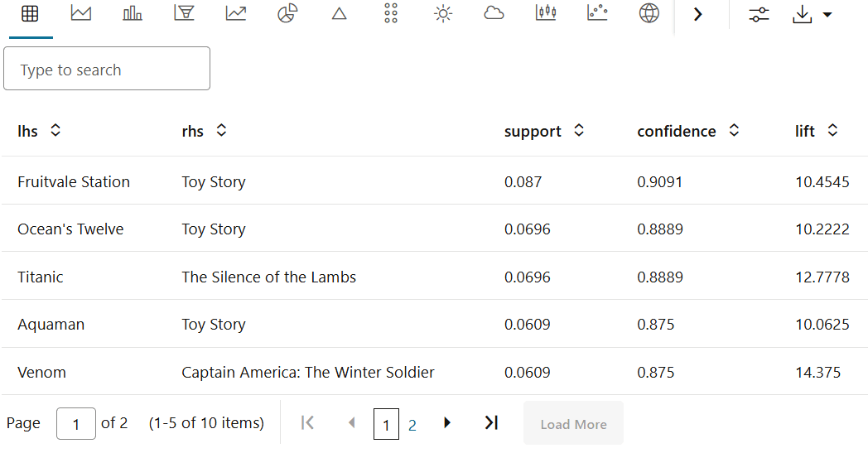Click the lift value 14.375
868x453 pixels.
tap(817, 372)
